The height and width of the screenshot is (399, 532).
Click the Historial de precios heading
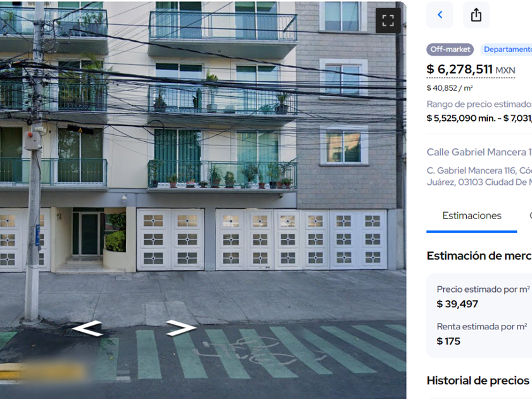tap(478, 381)
